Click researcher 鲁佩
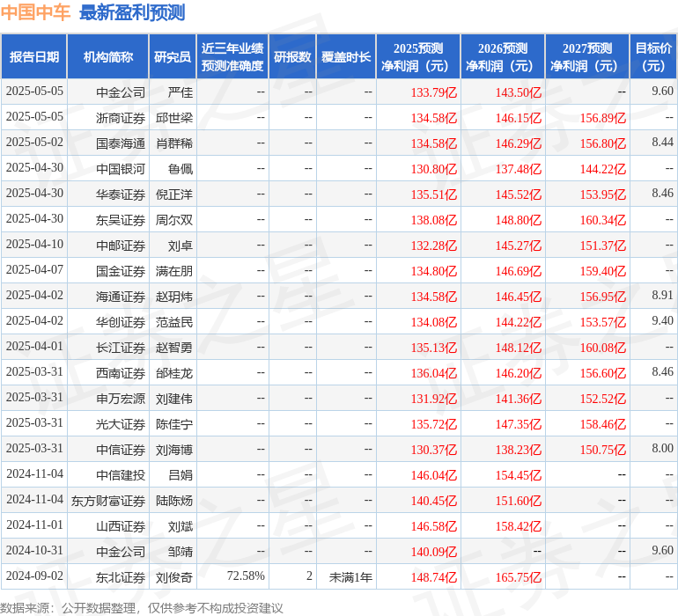This screenshot has height=616, width=678. click(181, 169)
